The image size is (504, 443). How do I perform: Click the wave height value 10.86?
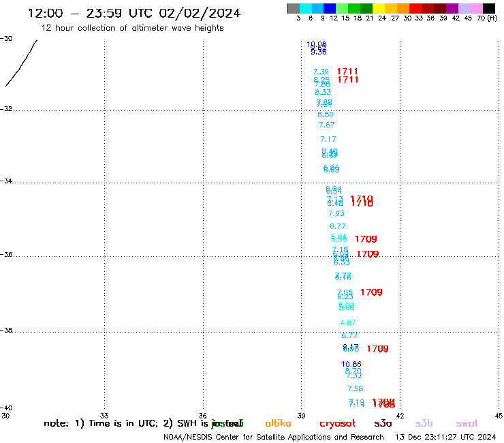(351, 365)
